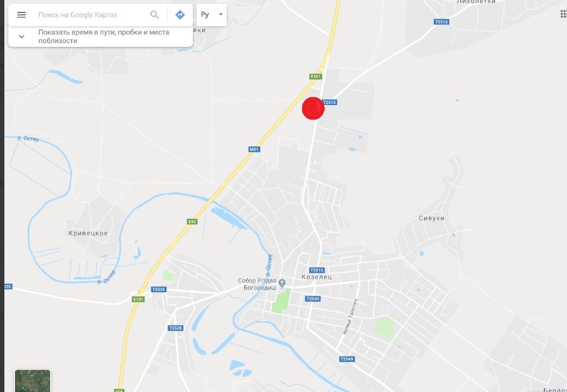The width and height of the screenshot is (567, 392).
Task: Expand the travel time and traffic panel chevron
Action: click(21, 36)
